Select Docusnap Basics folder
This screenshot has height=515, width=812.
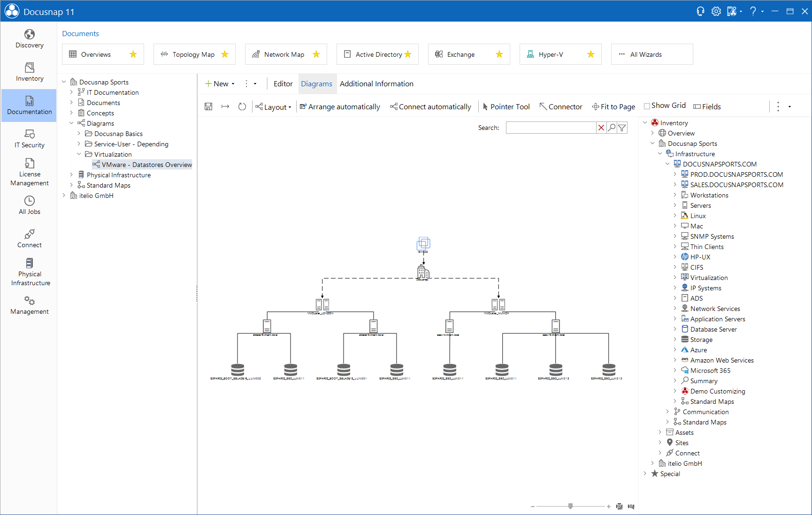pos(114,134)
